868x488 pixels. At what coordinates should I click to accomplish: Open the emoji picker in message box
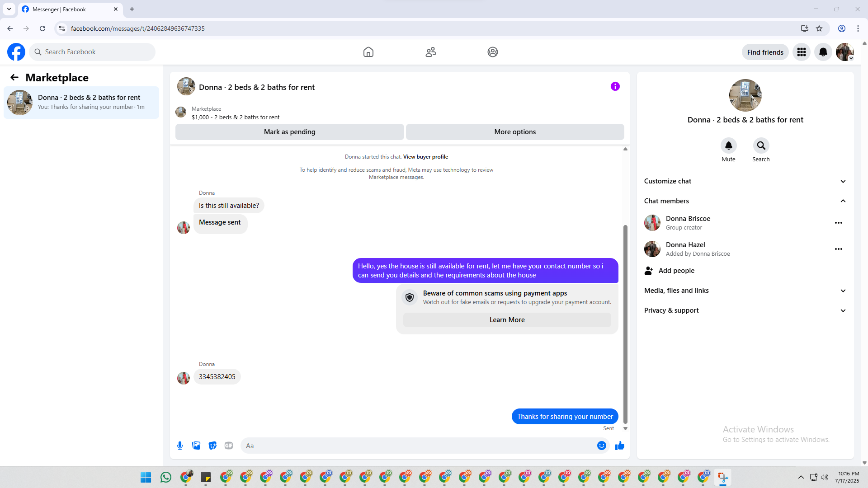[x=602, y=446]
